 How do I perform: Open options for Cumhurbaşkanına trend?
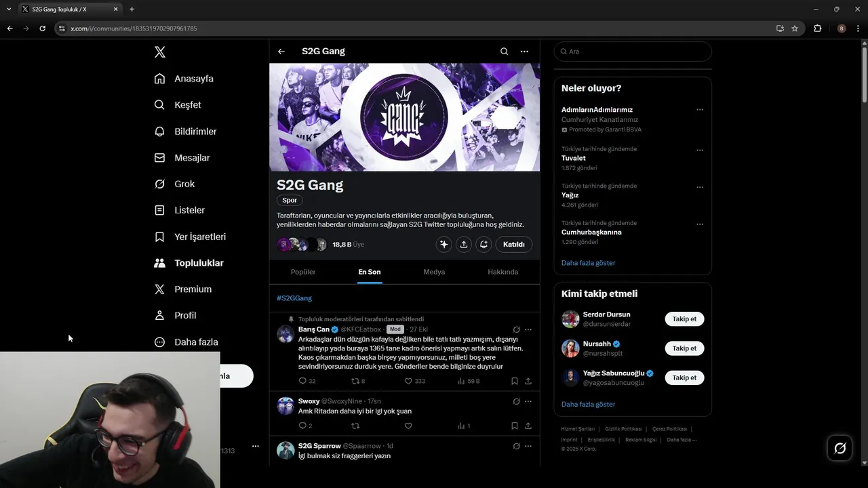[x=700, y=224]
